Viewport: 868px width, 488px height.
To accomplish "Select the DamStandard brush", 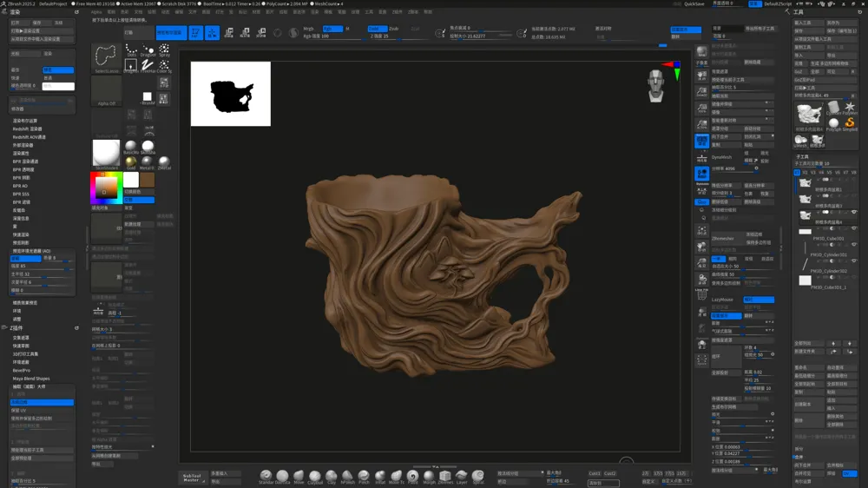I will 282,476.
